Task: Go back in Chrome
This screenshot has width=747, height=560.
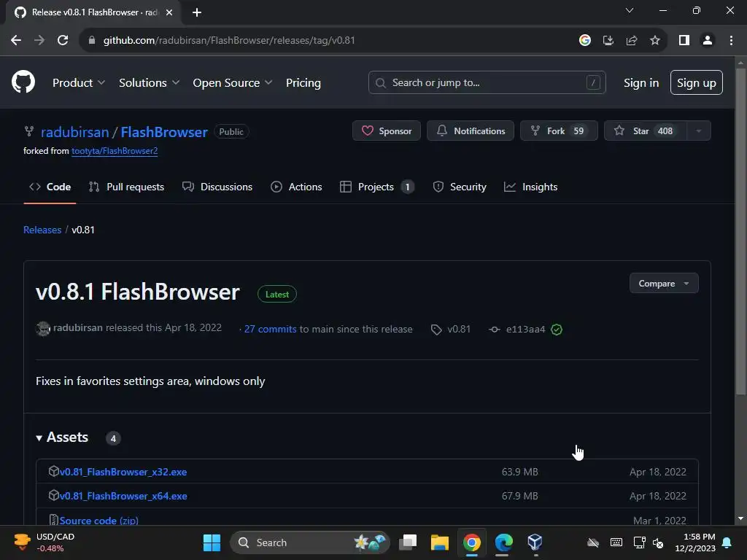Action: pos(16,41)
